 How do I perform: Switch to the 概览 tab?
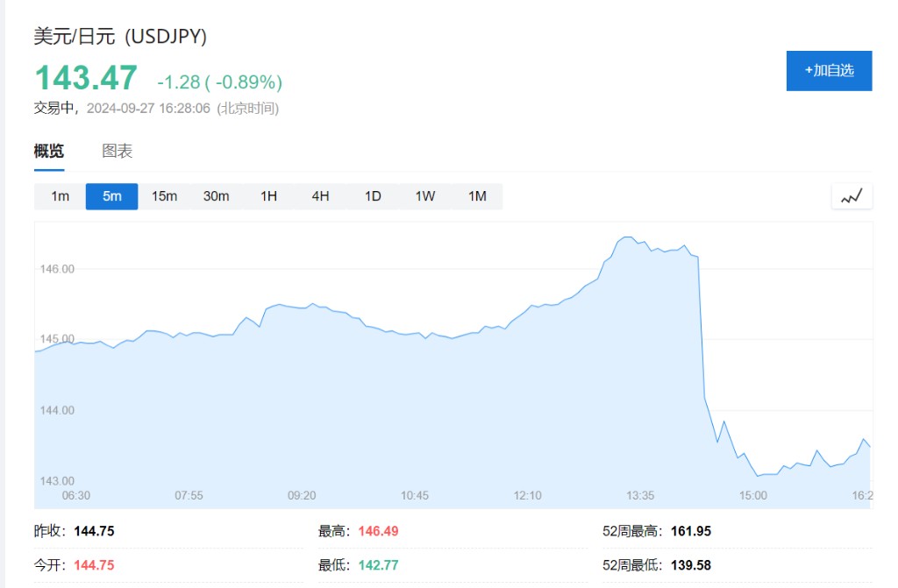[49, 151]
